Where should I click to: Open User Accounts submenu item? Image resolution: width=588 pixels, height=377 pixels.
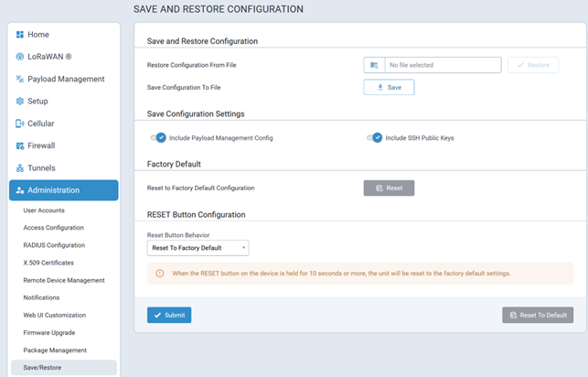click(44, 210)
